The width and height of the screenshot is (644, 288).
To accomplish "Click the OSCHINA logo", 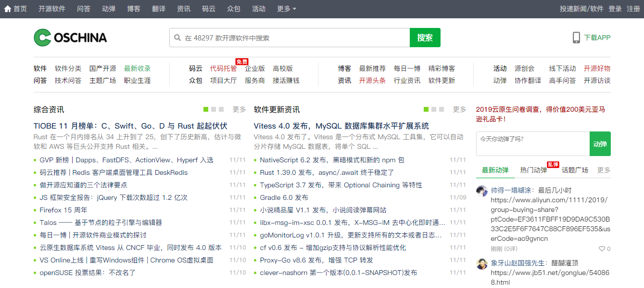I will (x=70, y=38).
